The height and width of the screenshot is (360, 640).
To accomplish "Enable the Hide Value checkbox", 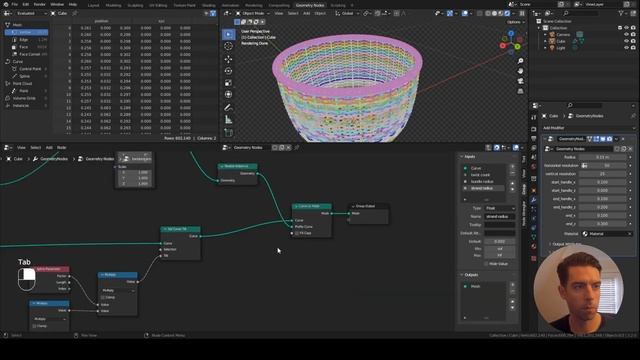I will click(486, 264).
